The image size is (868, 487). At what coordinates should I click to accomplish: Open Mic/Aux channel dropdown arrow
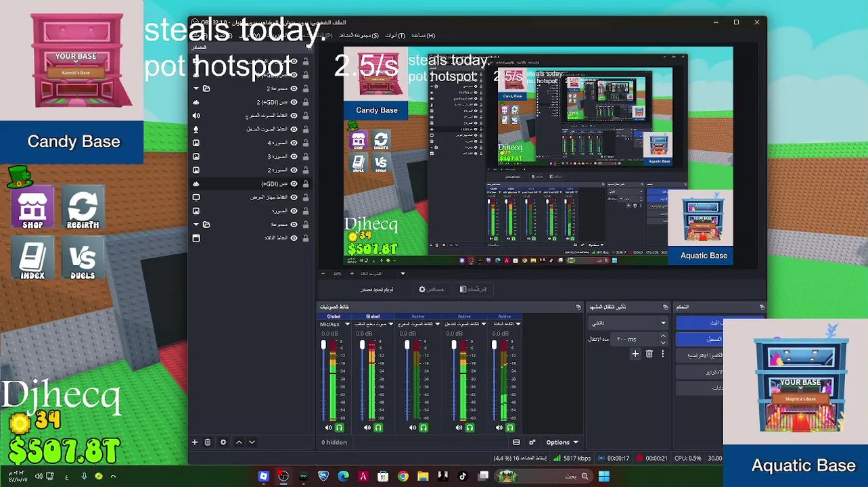point(347,324)
